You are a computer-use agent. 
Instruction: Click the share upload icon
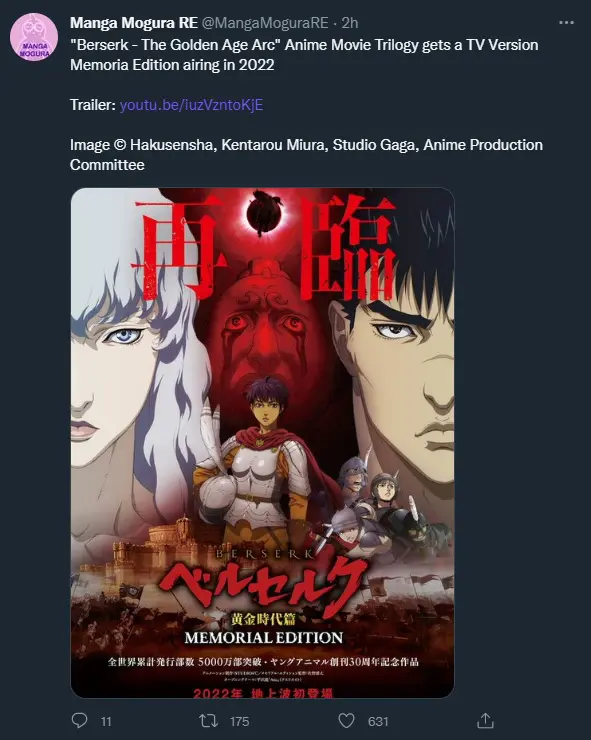[x=485, y=721]
